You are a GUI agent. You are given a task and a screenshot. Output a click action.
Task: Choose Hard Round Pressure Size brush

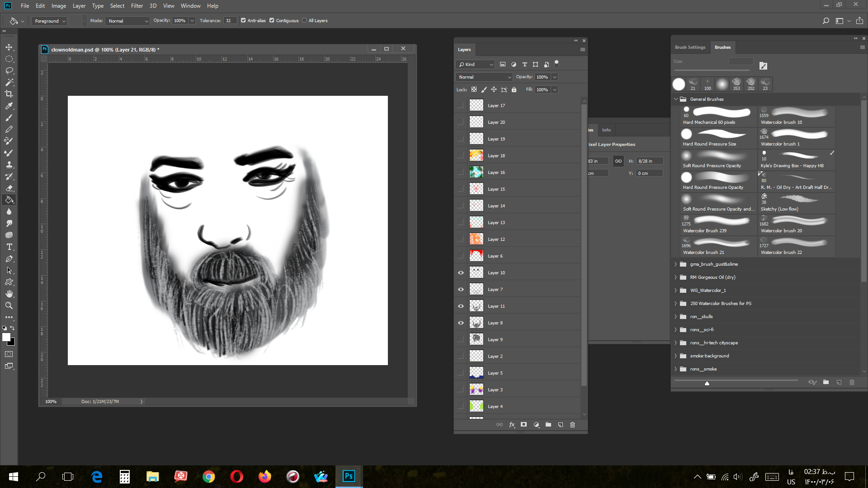coord(718,138)
